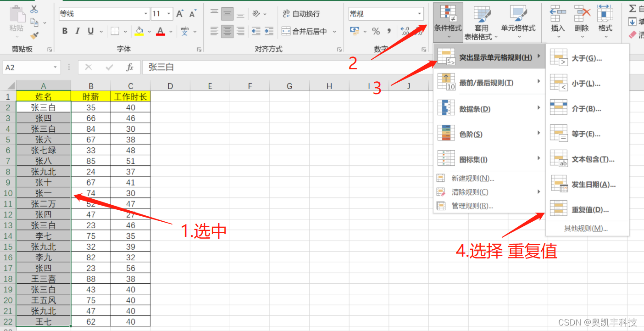The height and width of the screenshot is (331, 644).
Task: Open the font size 11 dropdown
Action: (x=170, y=14)
